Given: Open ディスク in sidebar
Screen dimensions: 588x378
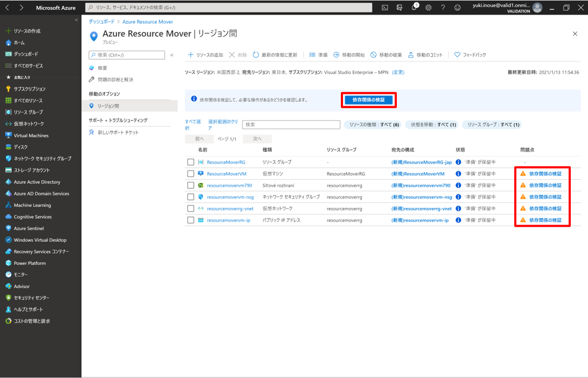Looking at the screenshot, I should [17, 147].
